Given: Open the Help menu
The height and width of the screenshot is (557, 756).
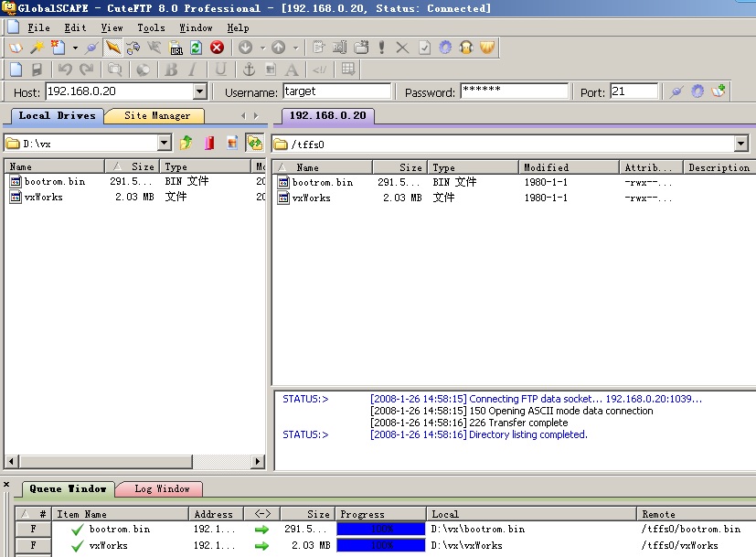Looking at the screenshot, I should [x=239, y=28].
